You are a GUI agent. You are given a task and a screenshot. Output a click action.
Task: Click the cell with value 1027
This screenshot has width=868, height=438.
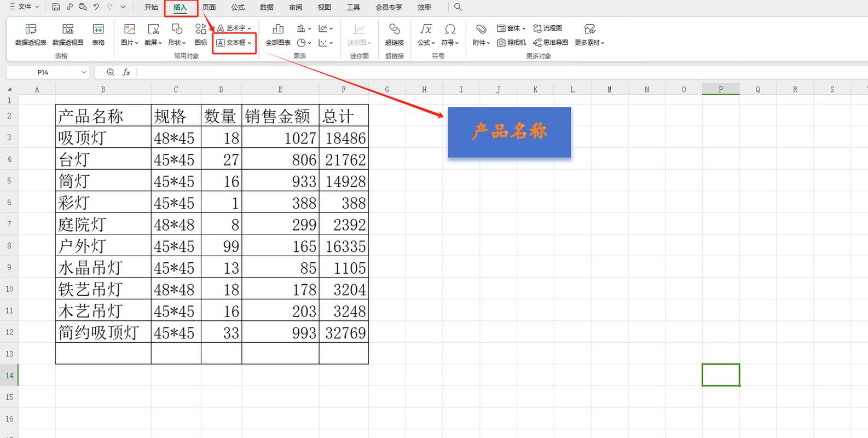tap(280, 138)
